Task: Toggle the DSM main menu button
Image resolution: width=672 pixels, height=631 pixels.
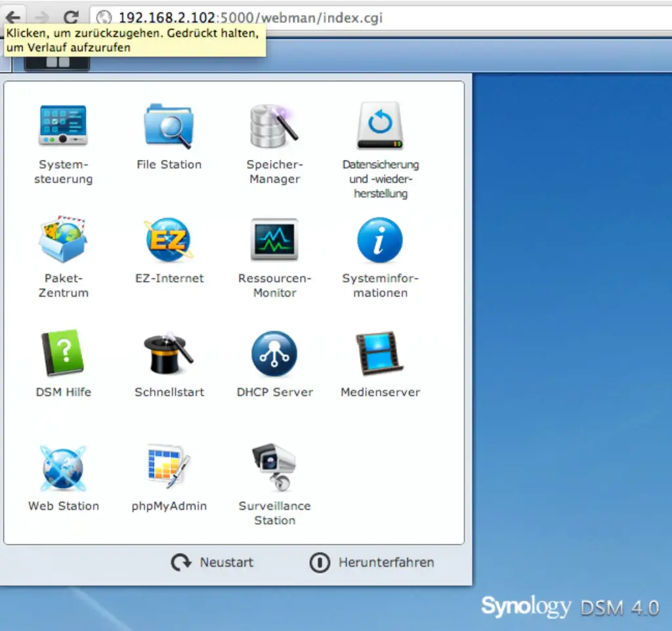Action: pos(57,62)
